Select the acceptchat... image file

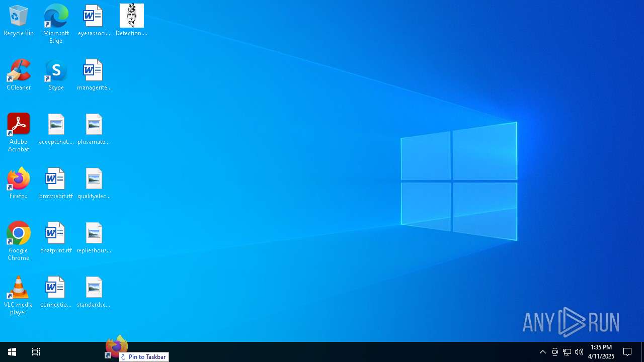coord(56,130)
